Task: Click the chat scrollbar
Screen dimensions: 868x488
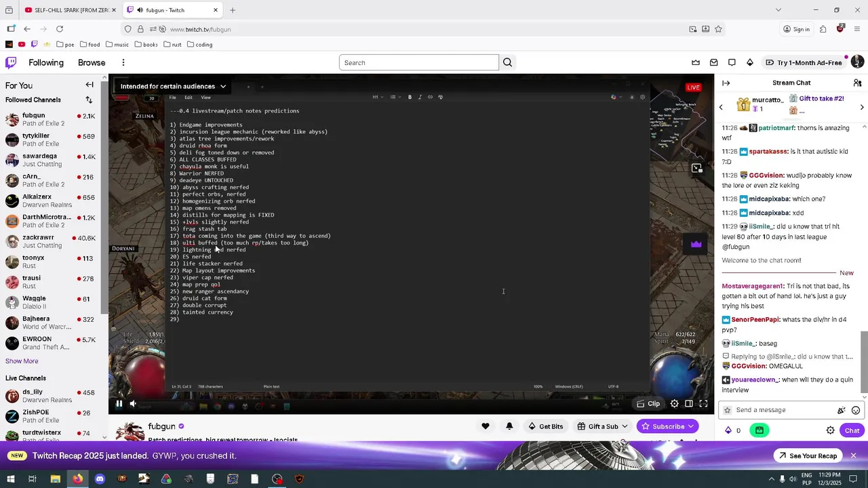Action: click(x=865, y=363)
